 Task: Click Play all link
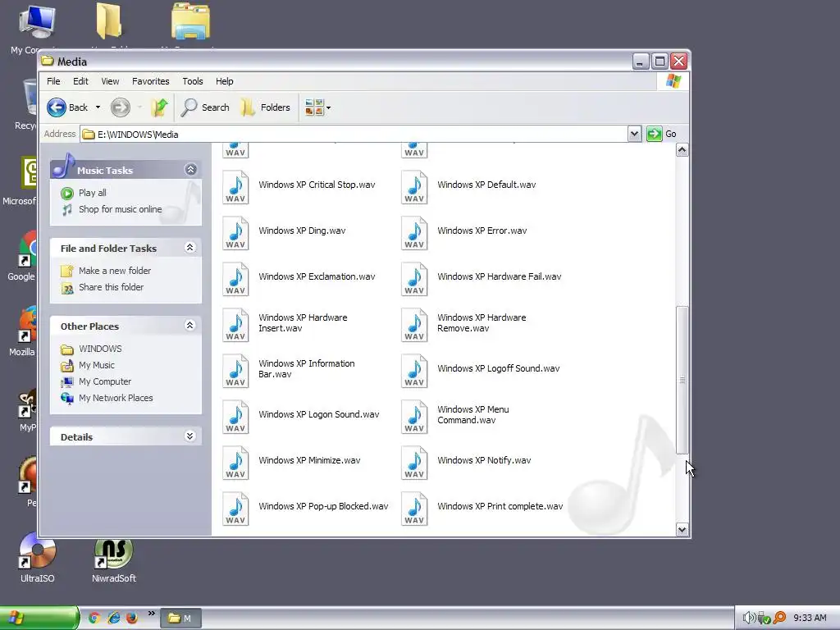(x=92, y=193)
